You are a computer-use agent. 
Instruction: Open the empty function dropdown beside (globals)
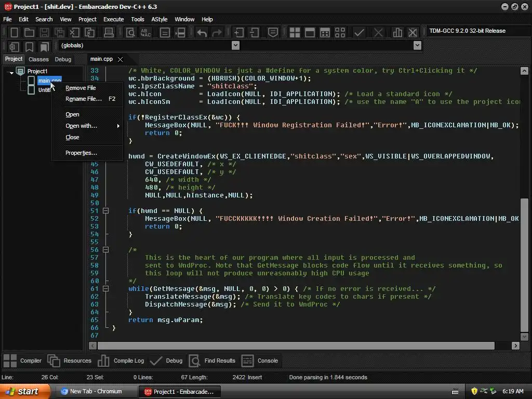(x=417, y=46)
